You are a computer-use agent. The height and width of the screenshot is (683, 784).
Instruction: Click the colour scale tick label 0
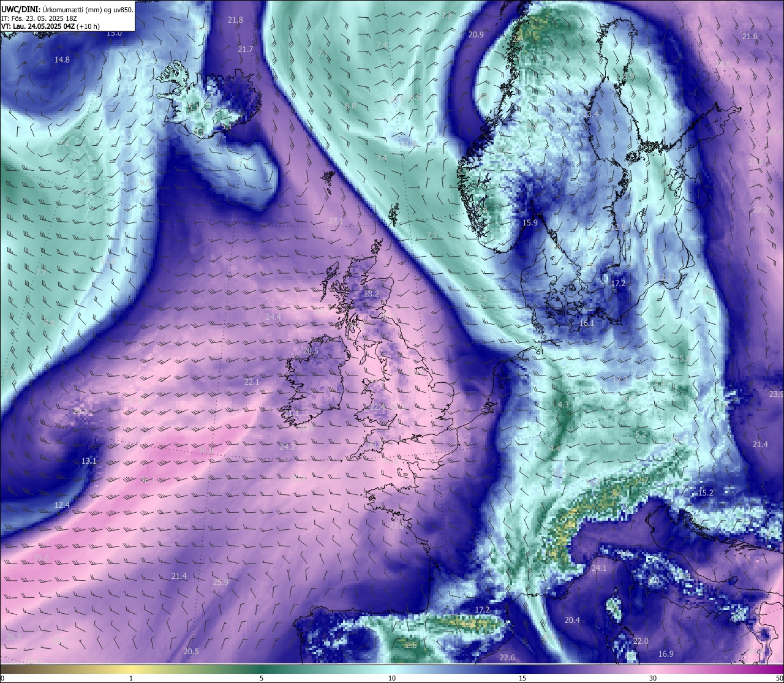point(2,678)
